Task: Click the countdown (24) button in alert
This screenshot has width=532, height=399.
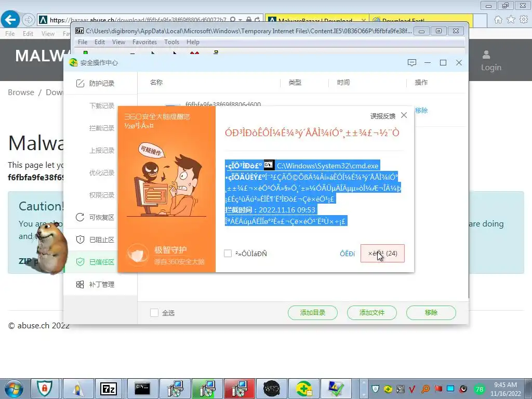Action: point(383,254)
